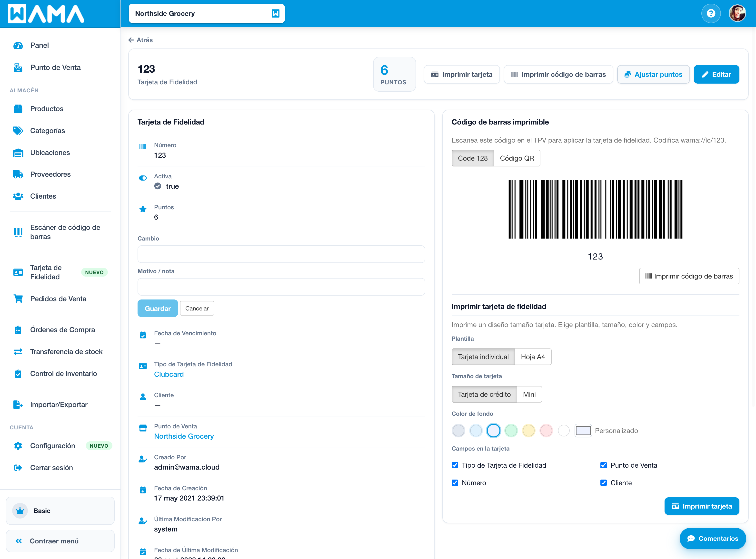Click the Code 128 barcode image
Image resolution: width=756 pixels, height=559 pixels.
click(x=596, y=210)
